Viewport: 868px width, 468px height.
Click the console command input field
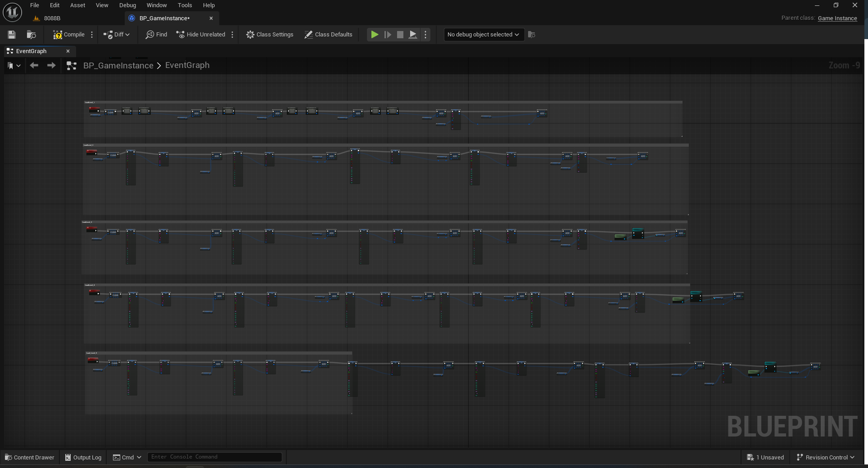[214, 457]
